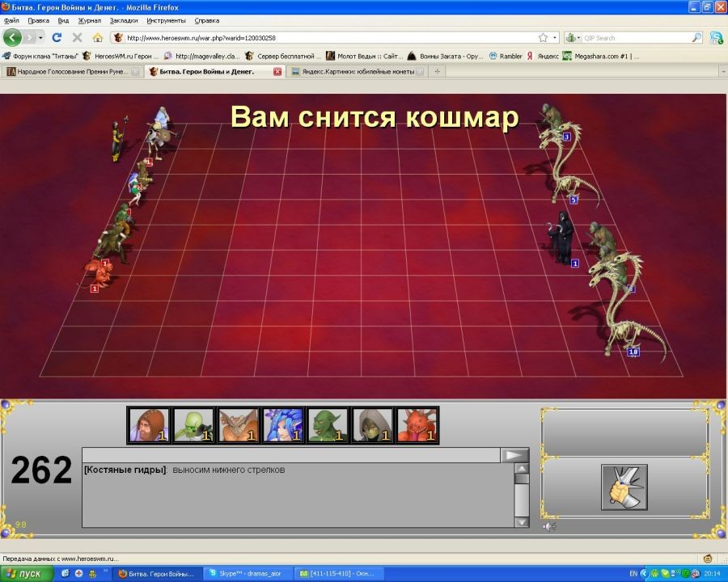Open back/forward history dropdown arrow

click(32, 37)
